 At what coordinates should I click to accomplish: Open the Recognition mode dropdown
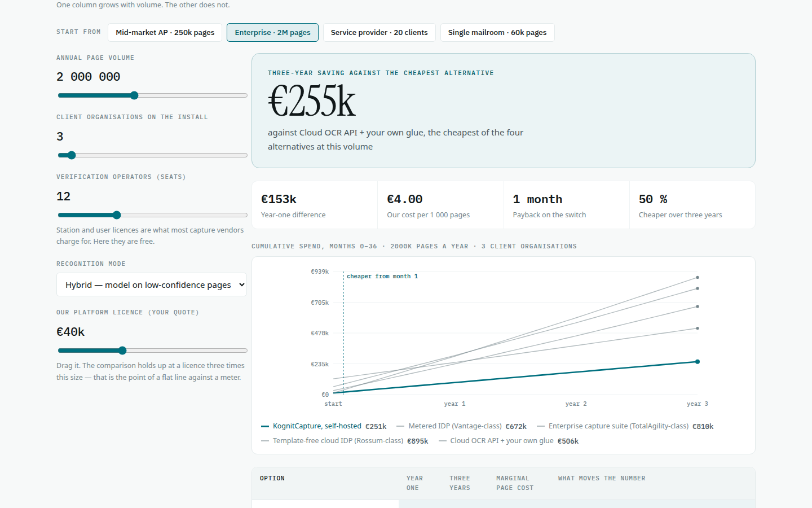click(x=152, y=285)
